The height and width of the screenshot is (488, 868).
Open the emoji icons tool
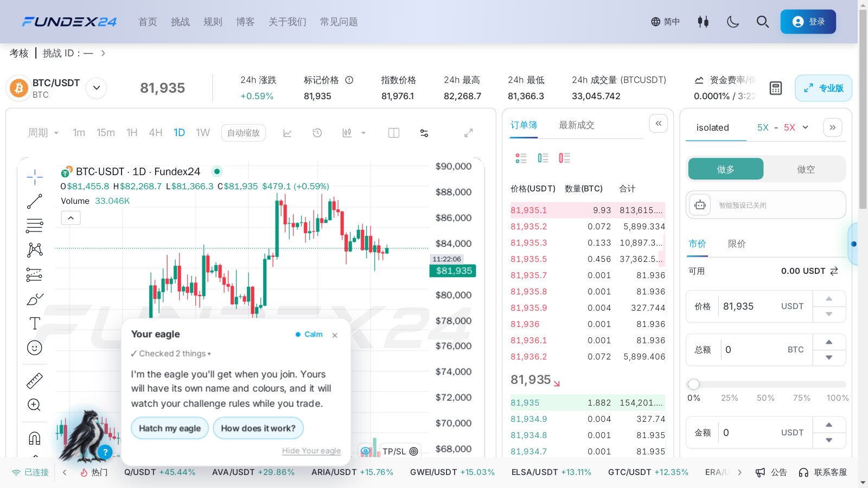[x=35, y=348]
